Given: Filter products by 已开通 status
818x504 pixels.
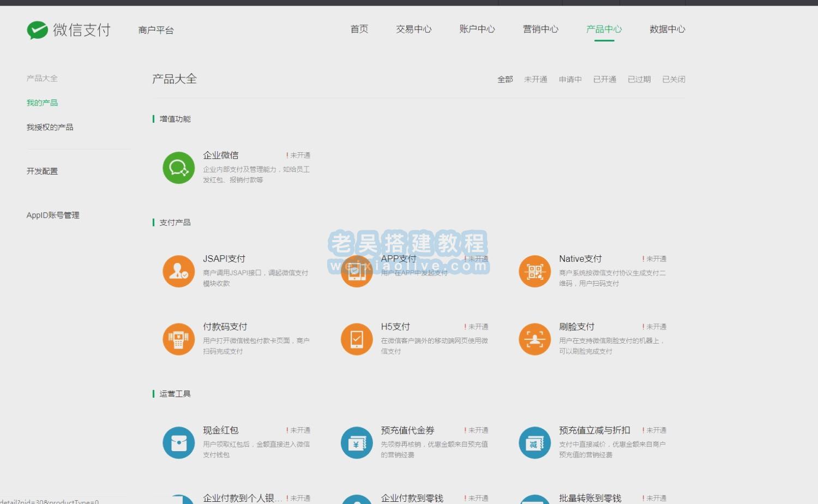Looking at the screenshot, I should coord(604,79).
